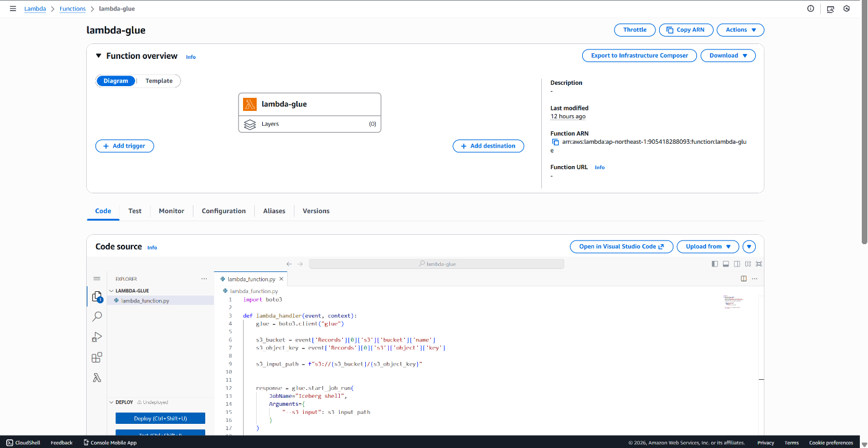Open the Functions breadcrumb link
868x448 pixels.
pos(72,9)
